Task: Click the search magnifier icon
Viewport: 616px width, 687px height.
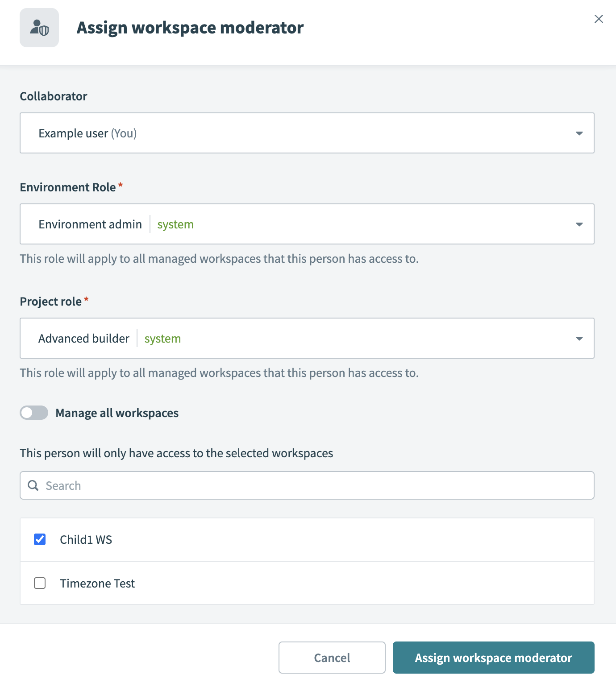Action: (x=33, y=485)
